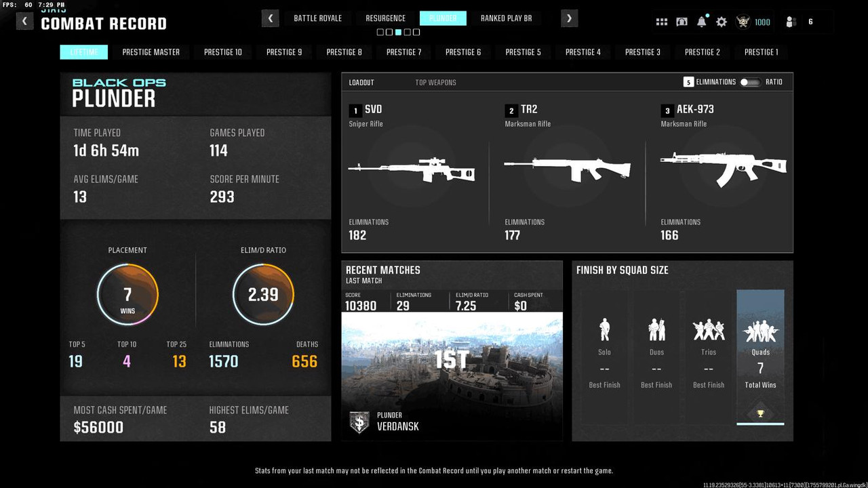Open the notifications bell

(x=702, y=22)
